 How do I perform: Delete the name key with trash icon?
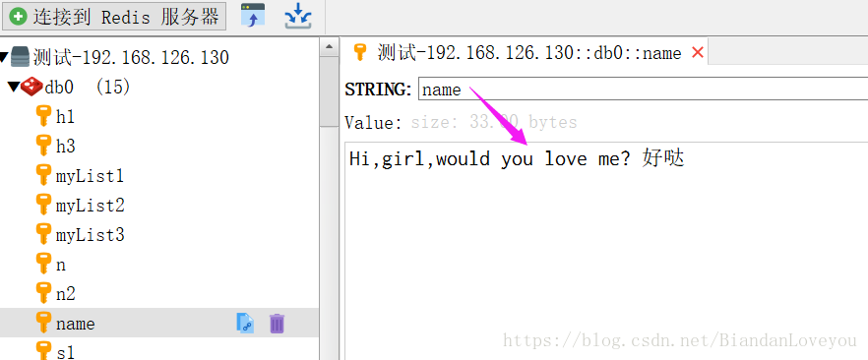[x=277, y=323]
